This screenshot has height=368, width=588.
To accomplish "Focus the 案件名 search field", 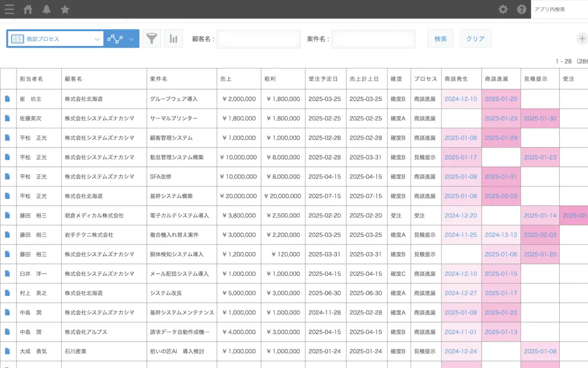I will click(x=373, y=39).
